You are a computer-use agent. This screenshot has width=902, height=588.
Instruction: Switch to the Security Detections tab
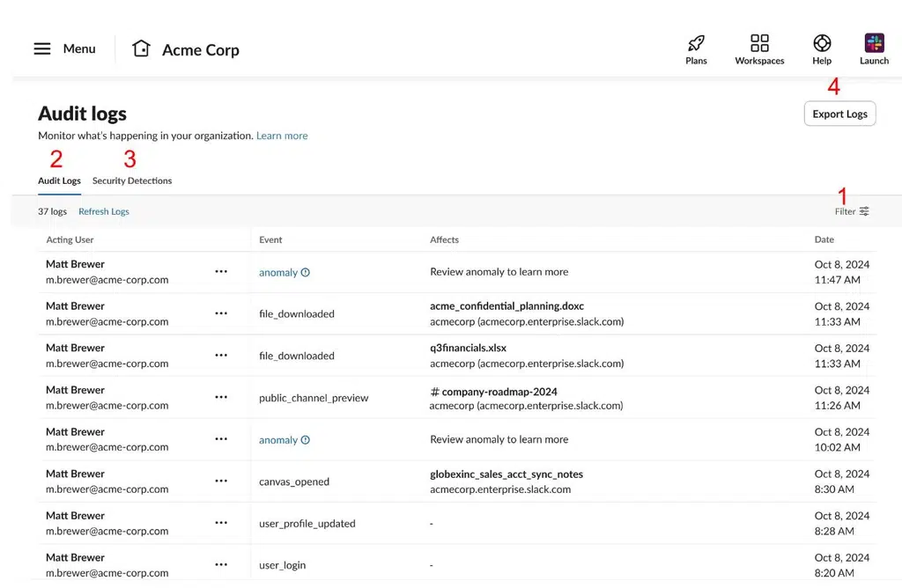132,180
